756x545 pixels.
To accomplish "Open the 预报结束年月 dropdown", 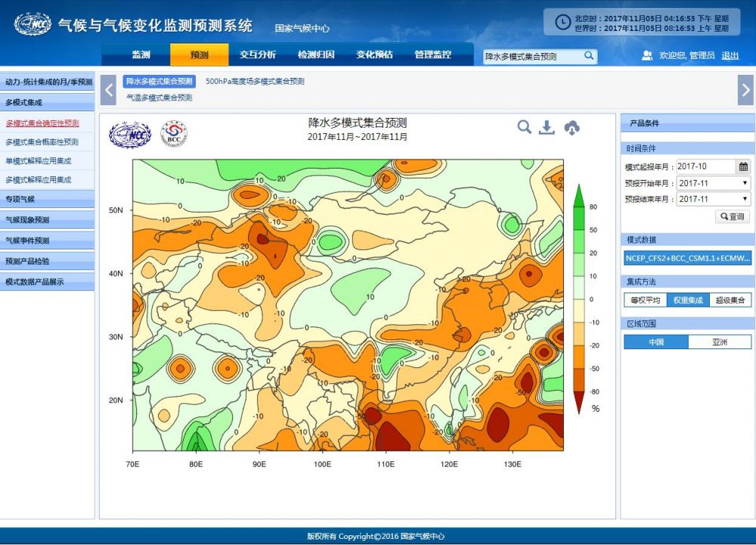I will click(x=713, y=199).
